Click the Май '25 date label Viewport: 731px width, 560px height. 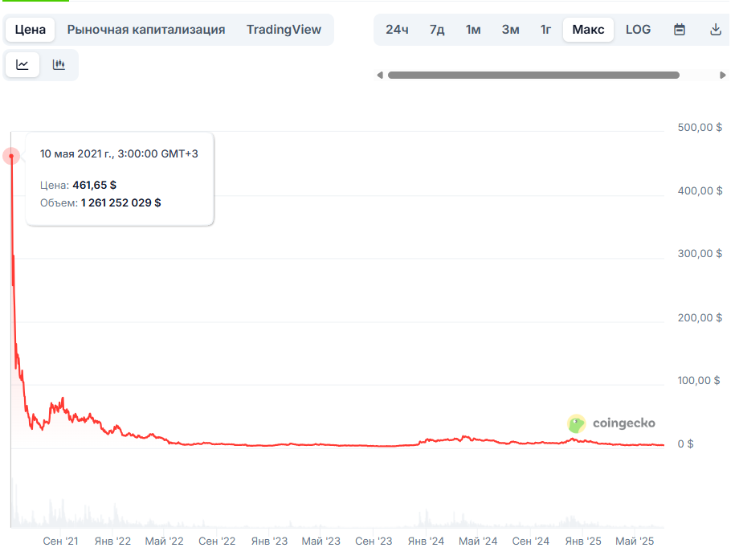pyautogui.click(x=635, y=542)
